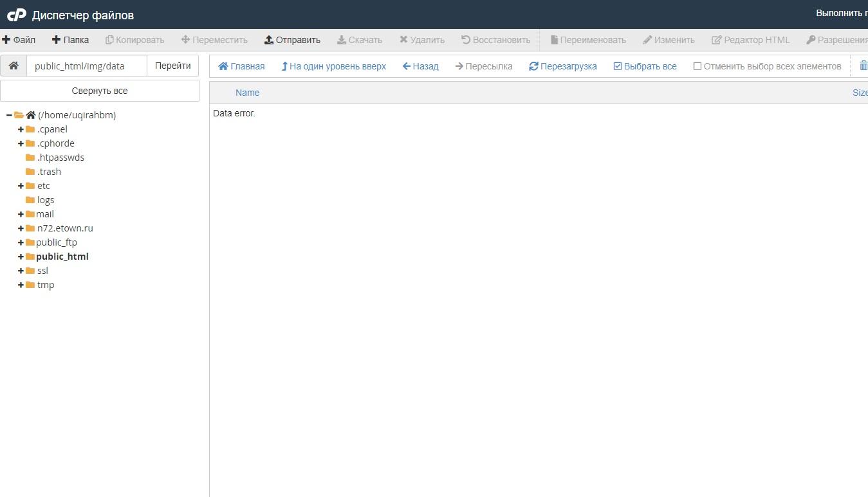The width and height of the screenshot is (868, 497).
Task: Click the trash icon in the navigation bar
Action: [x=863, y=66]
